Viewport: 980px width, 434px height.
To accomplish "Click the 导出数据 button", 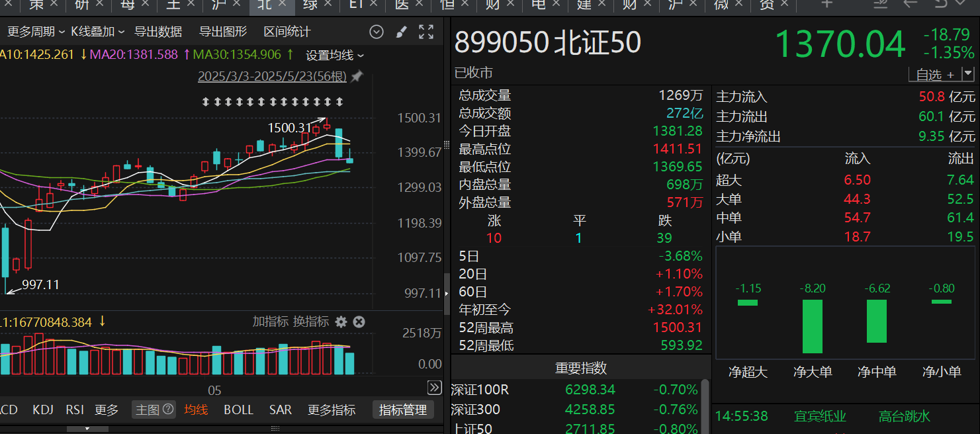I will point(158,32).
